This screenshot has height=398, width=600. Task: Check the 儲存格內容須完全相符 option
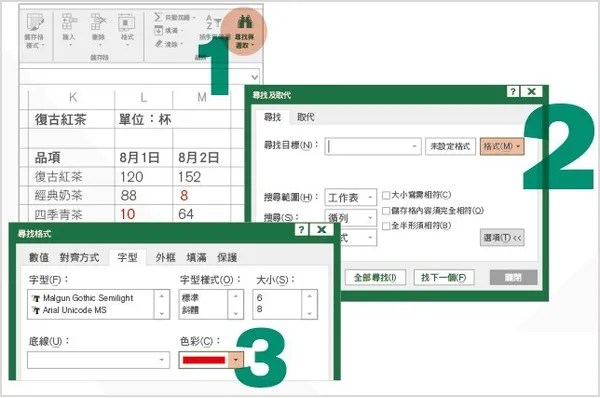(x=386, y=211)
